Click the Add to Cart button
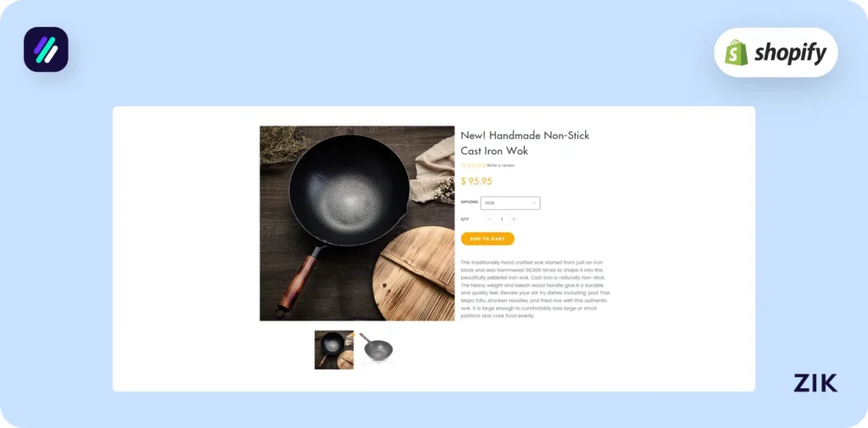Screen dimensions: 868x428 [487, 239]
